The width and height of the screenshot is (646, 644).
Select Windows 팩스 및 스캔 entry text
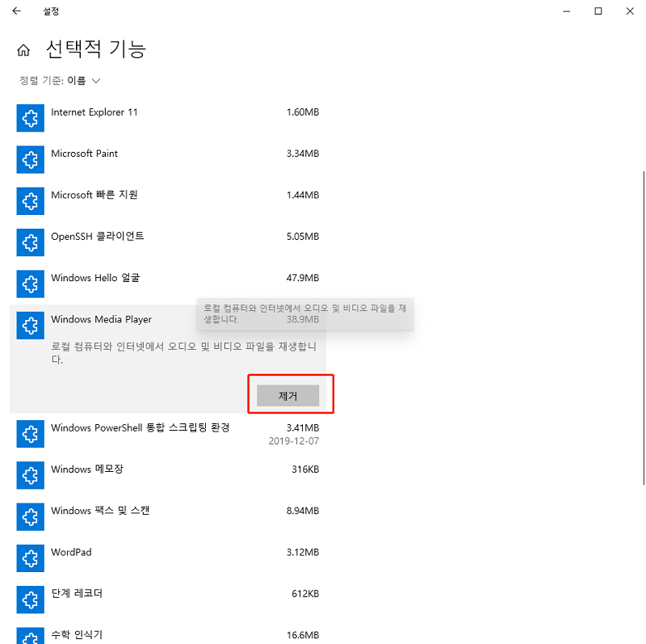100,511
